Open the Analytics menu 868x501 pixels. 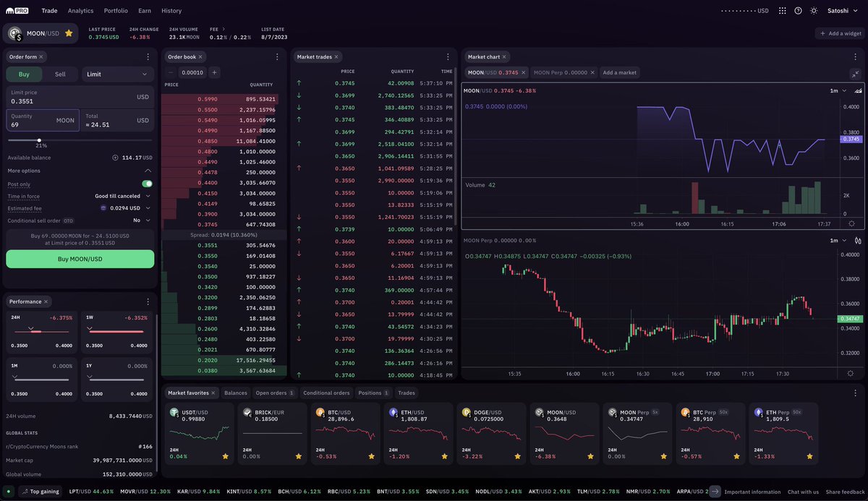click(x=80, y=11)
